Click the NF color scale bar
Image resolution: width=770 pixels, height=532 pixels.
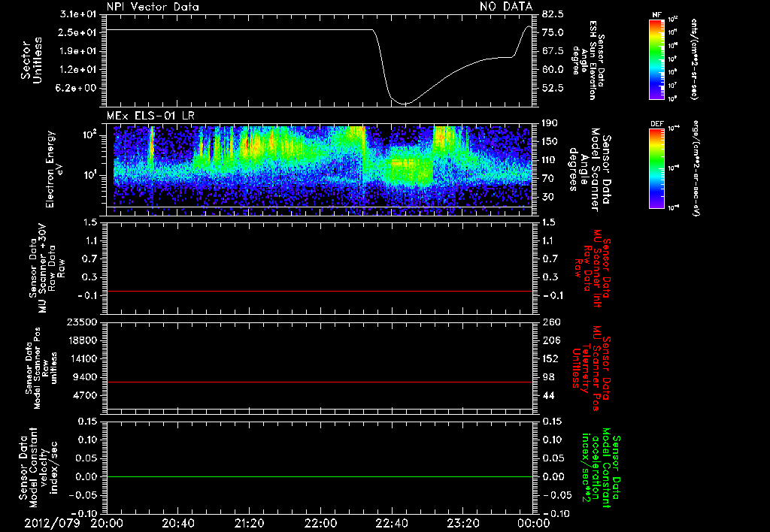click(x=656, y=59)
